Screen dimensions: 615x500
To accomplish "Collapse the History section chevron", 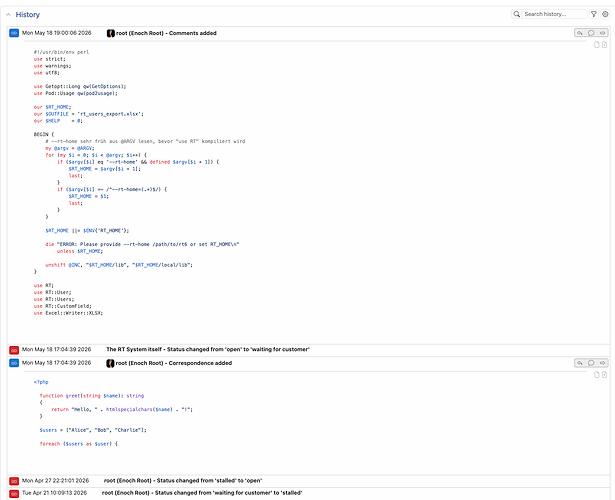I will pos(8,15).
